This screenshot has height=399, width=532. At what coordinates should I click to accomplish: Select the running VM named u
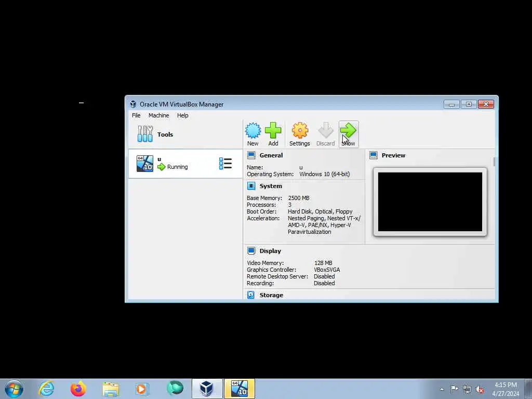(185, 164)
